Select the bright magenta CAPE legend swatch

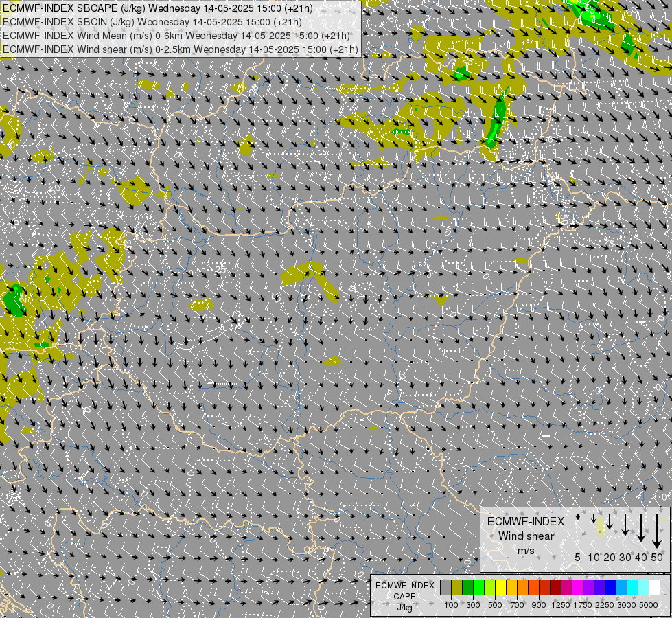578,588
